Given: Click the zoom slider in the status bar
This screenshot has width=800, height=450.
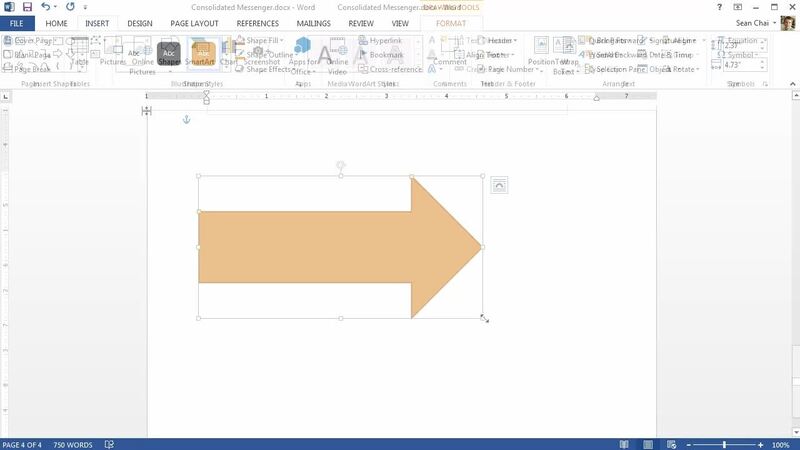Looking at the screenshot, I should point(724,444).
